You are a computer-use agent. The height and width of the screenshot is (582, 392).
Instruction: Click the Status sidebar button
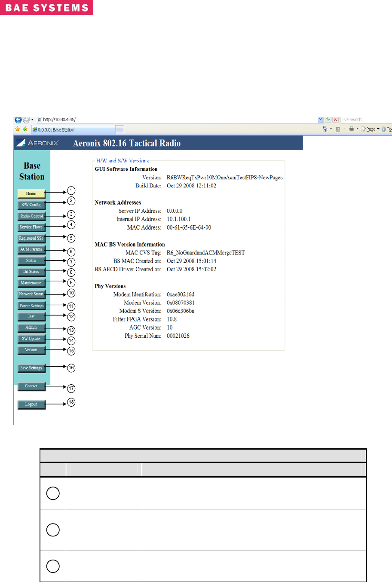[x=31, y=260]
